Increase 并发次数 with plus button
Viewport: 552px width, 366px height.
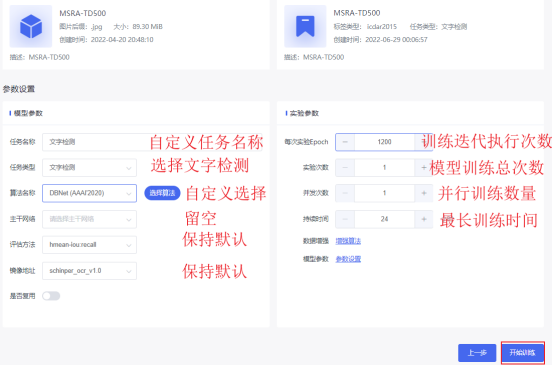click(424, 193)
